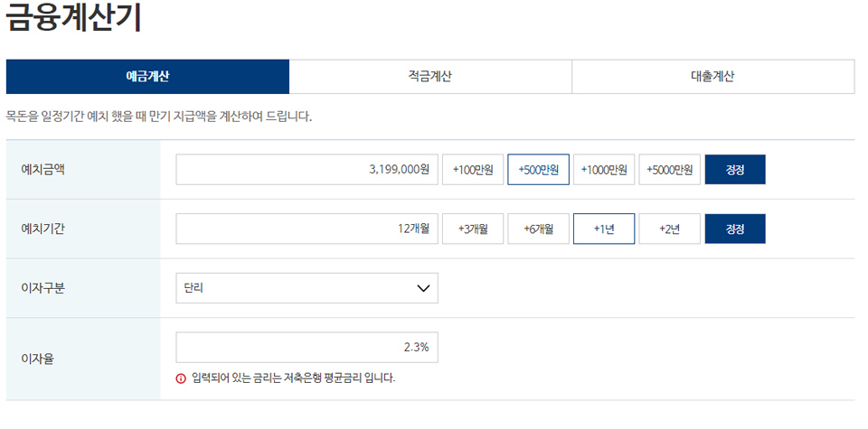Click the 금융계산기 page heading
The image size is (868, 429).
74,19
